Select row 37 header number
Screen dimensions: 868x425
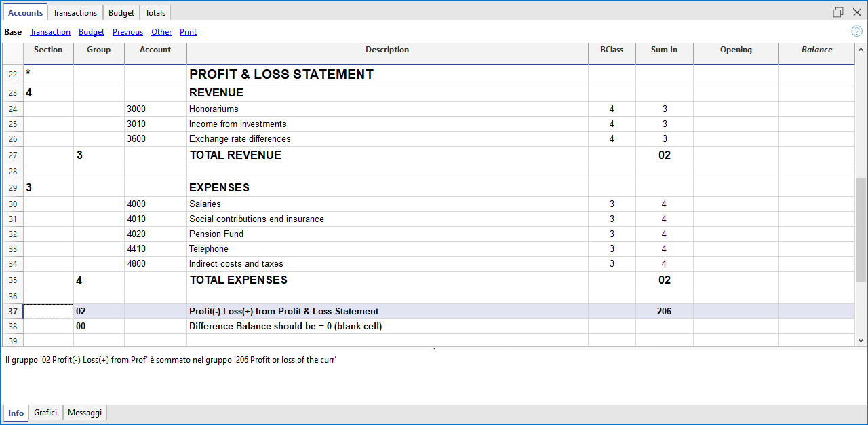coord(13,312)
